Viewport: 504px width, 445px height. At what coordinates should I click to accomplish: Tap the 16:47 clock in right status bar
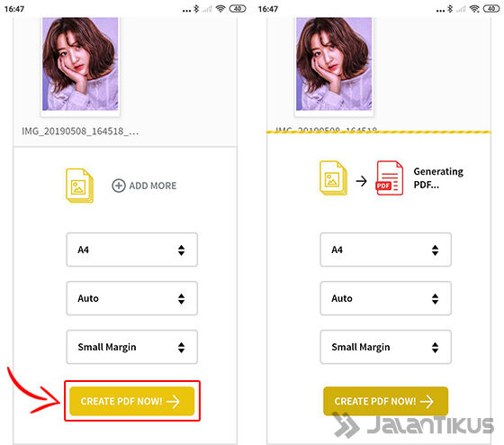[268, 9]
